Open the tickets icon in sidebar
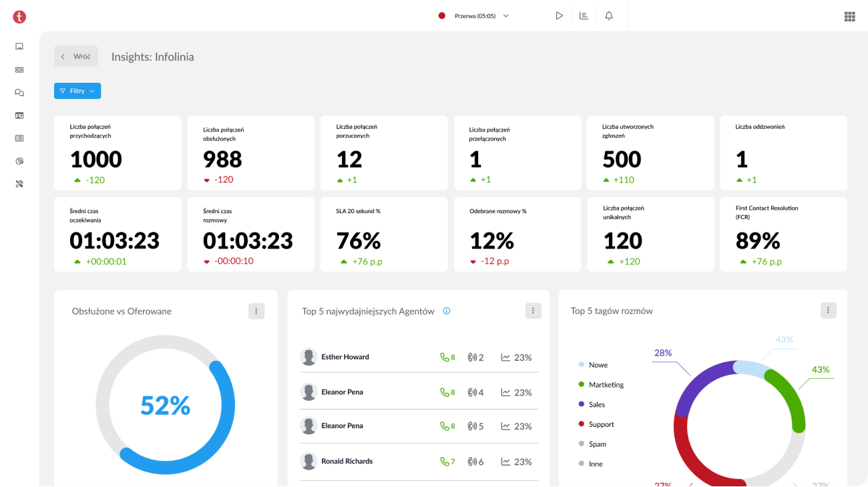 point(19,69)
